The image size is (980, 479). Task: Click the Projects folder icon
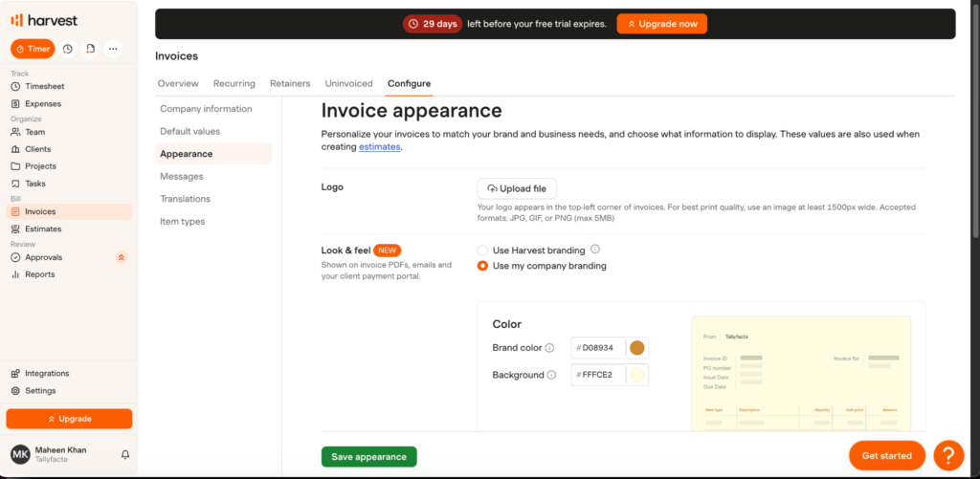tap(15, 166)
